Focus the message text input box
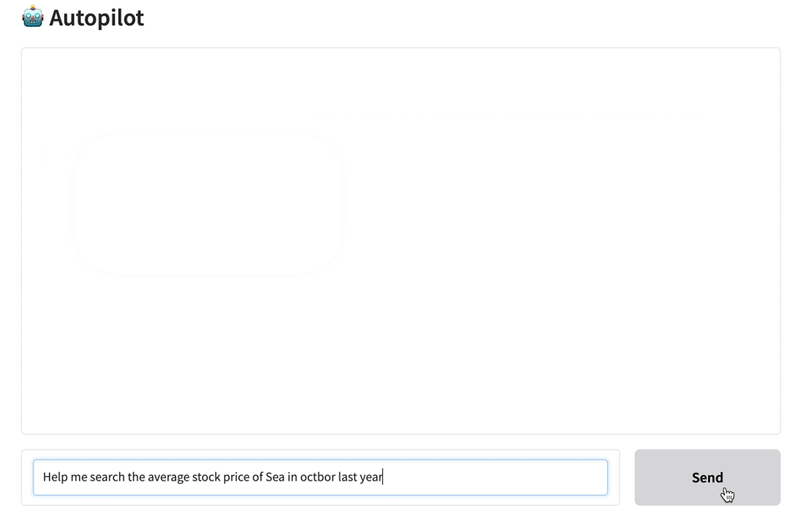This screenshot has width=800, height=523. click(x=320, y=477)
